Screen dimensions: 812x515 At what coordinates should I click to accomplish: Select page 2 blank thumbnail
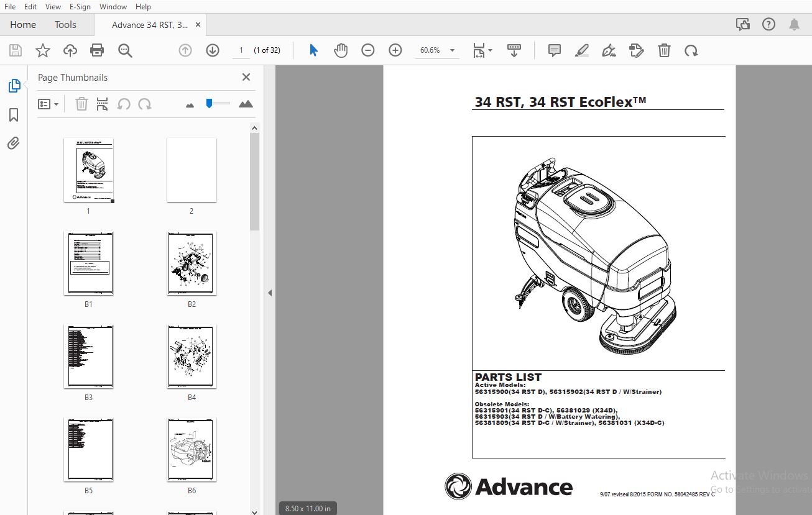click(x=191, y=170)
